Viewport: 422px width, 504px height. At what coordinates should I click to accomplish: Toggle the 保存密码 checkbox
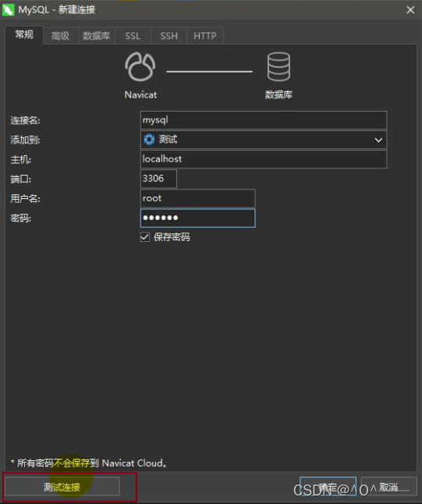[145, 237]
